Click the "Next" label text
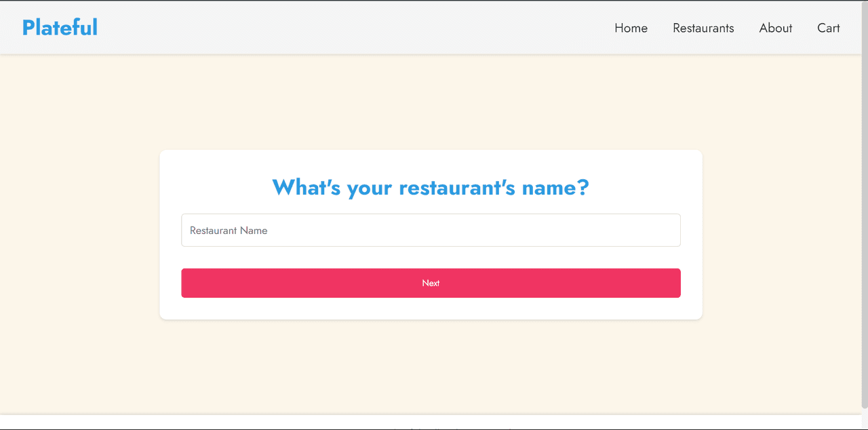The height and width of the screenshot is (430, 868). [x=431, y=283]
